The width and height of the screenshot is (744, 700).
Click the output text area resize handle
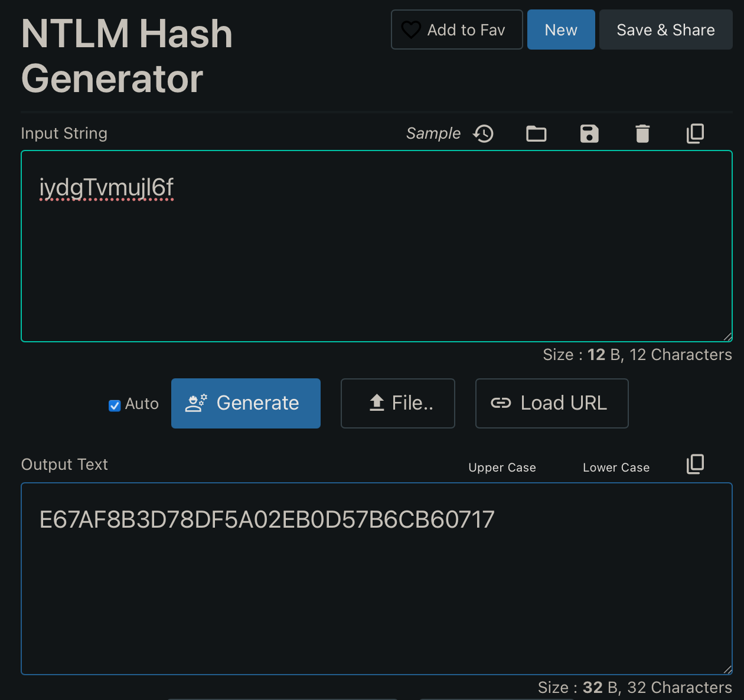727,669
